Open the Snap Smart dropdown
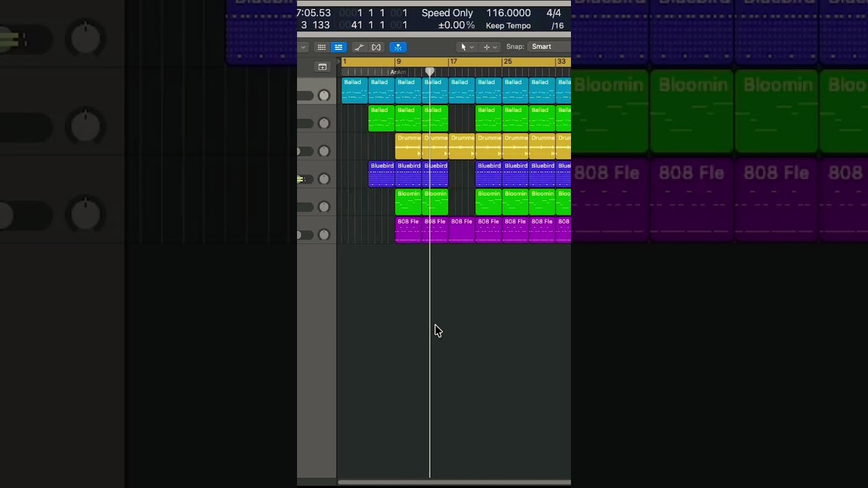Viewport: 868px width, 488px height. [548, 47]
